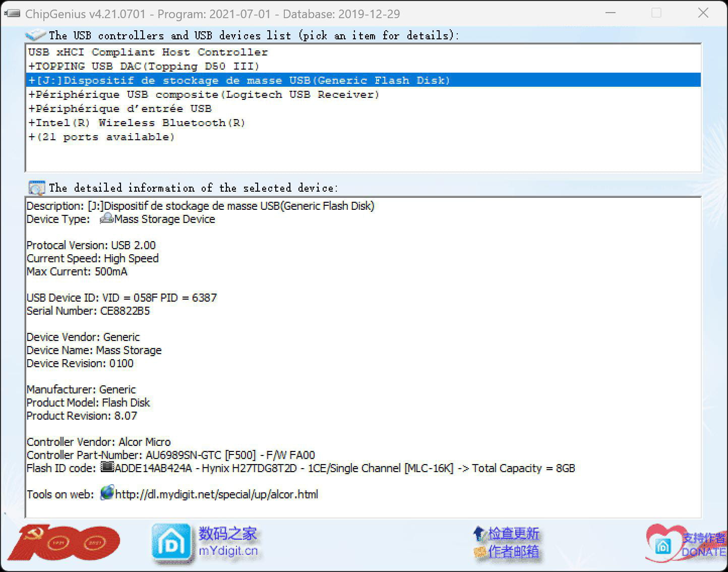Click the Manufacturer: Generic line
Image resolution: width=728 pixels, height=572 pixels.
(x=81, y=389)
